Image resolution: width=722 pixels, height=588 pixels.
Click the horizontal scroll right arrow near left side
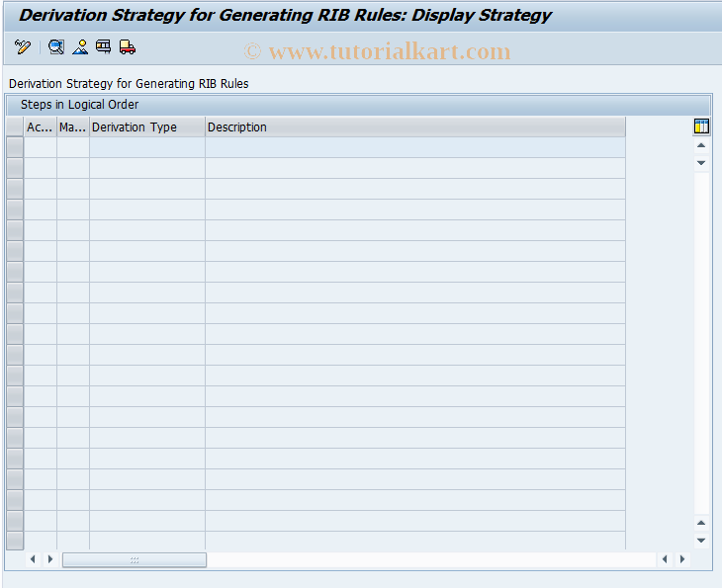(x=50, y=559)
